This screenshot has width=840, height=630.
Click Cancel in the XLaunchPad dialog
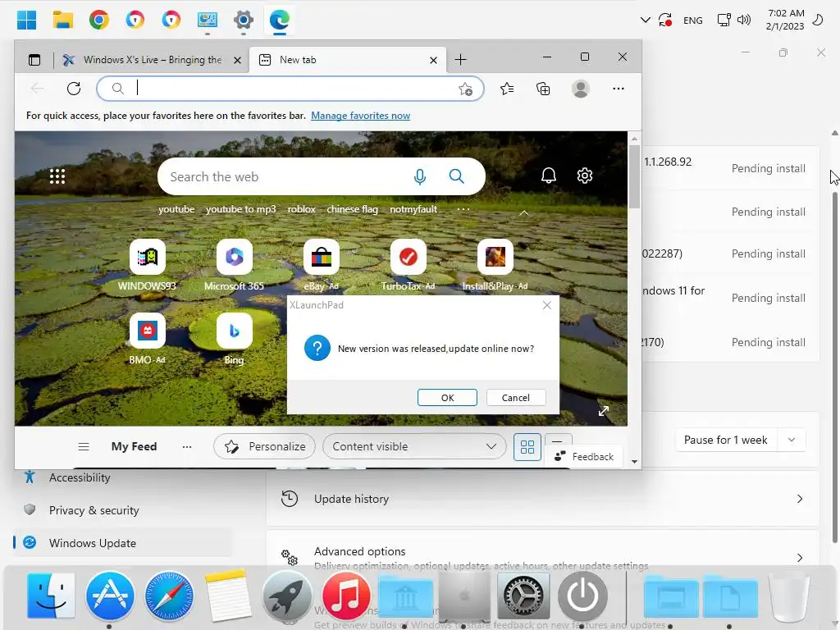click(515, 398)
